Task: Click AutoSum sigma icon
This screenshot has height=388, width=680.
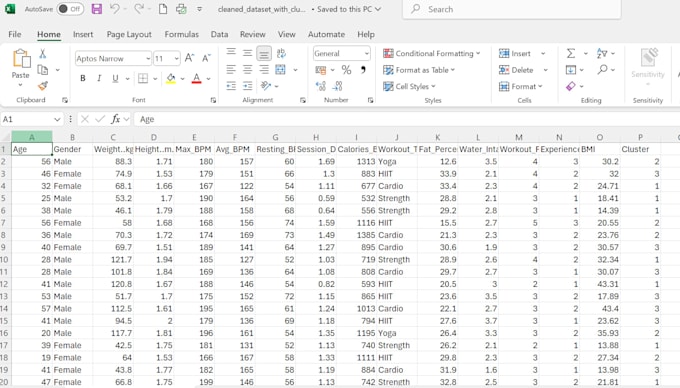Action: pos(571,53)
